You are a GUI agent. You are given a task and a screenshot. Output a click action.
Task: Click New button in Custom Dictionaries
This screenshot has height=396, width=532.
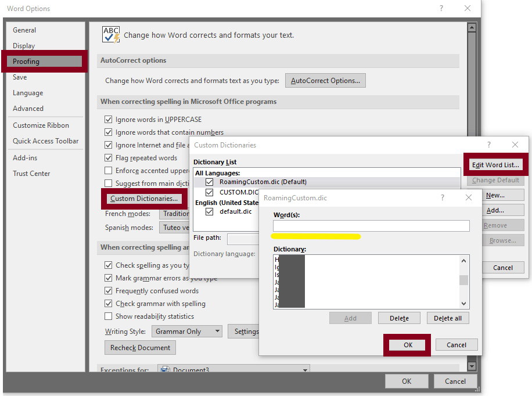[x=503, y=195]
